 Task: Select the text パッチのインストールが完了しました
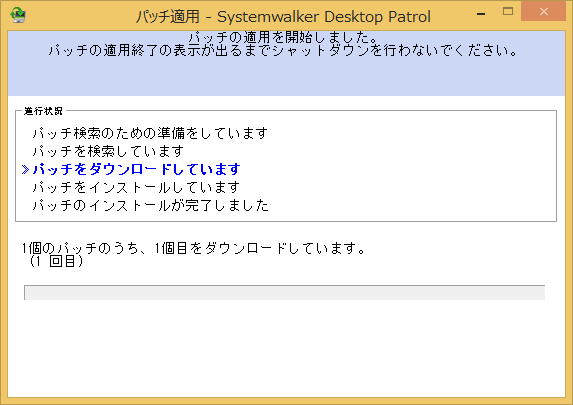(x=151, y=205)
